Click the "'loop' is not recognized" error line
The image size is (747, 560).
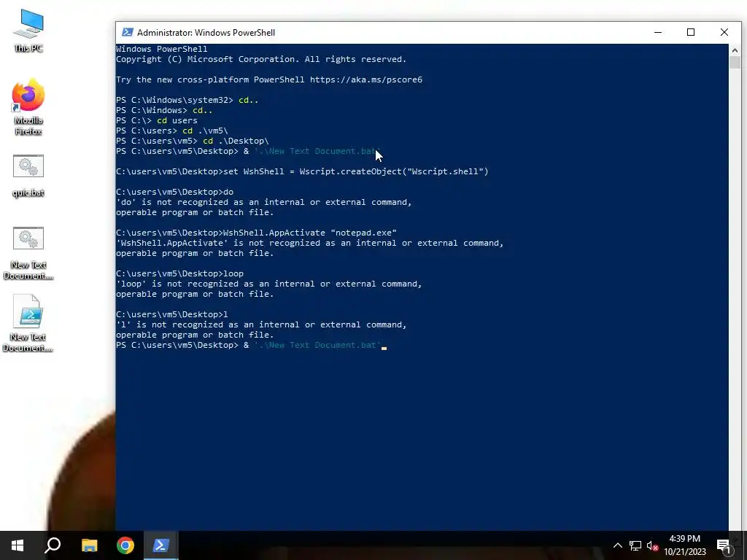pos(268,284)
